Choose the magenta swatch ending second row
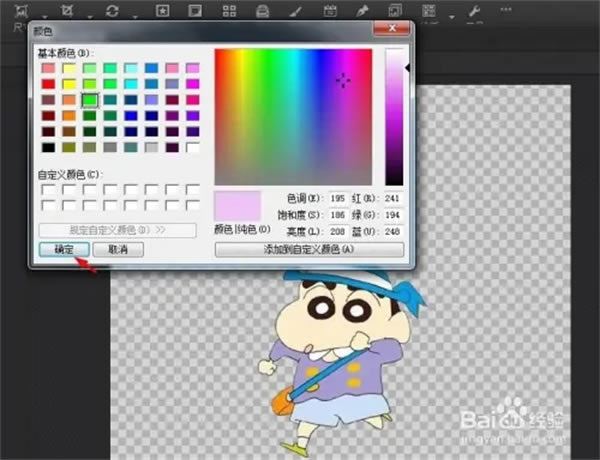 point(192,84)
